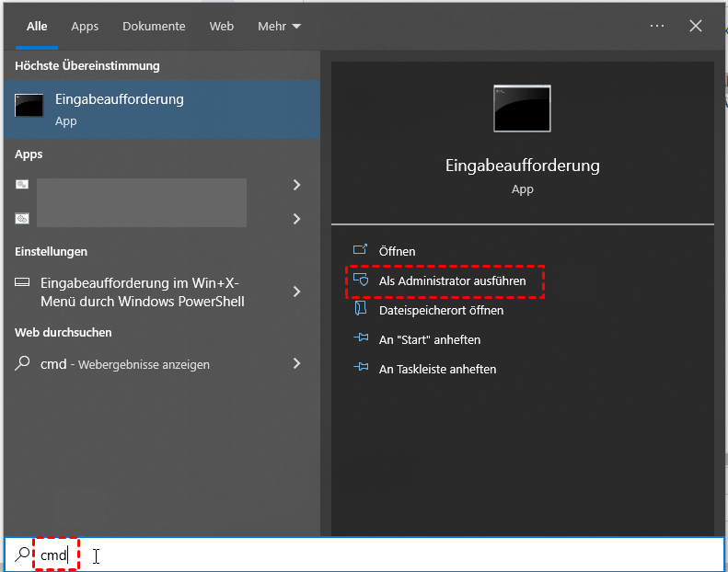The image size is (728, 572).
Task: Click the large Eingabeaufforderung preview icon
Action: [x=522, y=109]
